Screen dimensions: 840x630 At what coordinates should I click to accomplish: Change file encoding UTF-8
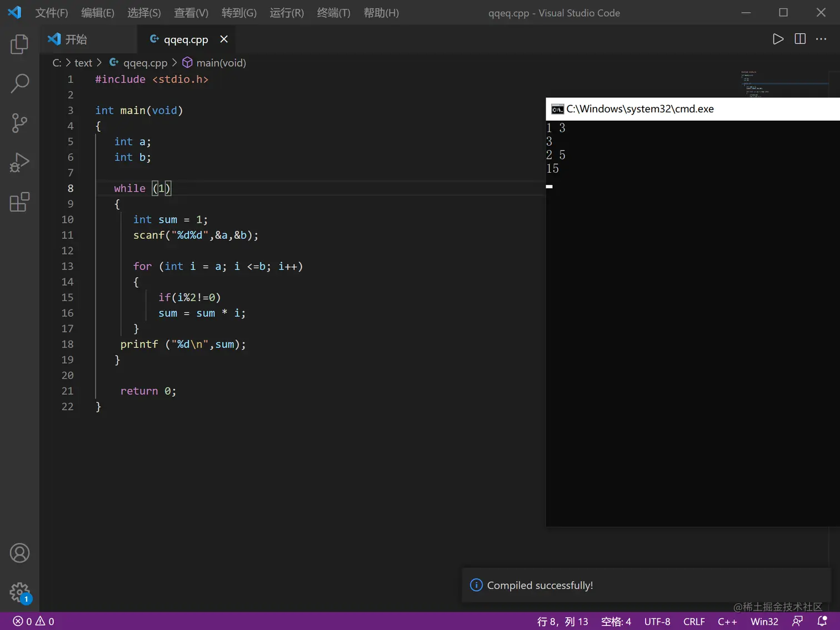(x=657, y=621)
